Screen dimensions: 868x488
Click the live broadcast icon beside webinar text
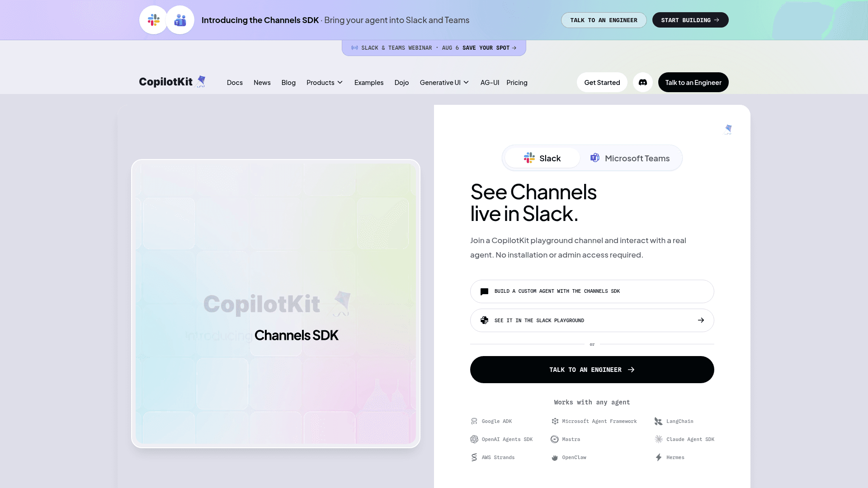(x=354, y=48)
